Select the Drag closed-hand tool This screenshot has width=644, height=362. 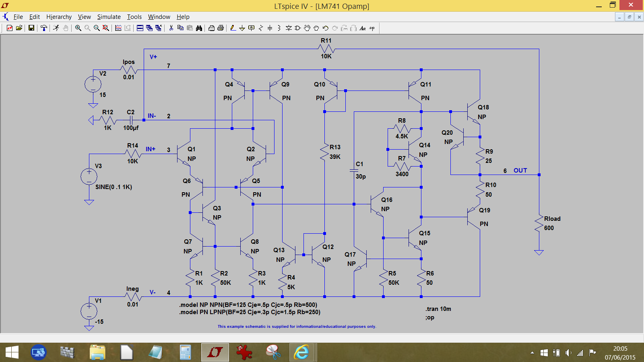[x=316, y=28]
